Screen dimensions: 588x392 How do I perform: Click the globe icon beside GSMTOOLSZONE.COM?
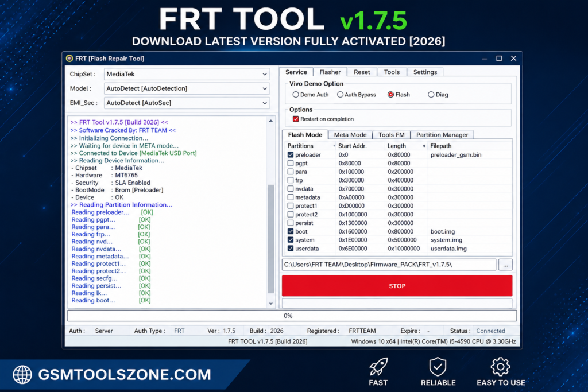tap(22, 374)
